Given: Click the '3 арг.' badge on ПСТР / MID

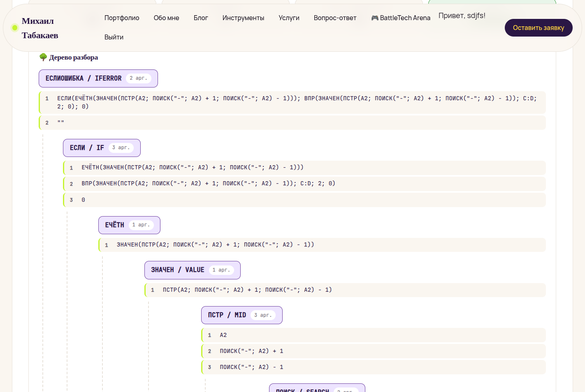Looking at the screenshot, I should [x=263, y=315].
